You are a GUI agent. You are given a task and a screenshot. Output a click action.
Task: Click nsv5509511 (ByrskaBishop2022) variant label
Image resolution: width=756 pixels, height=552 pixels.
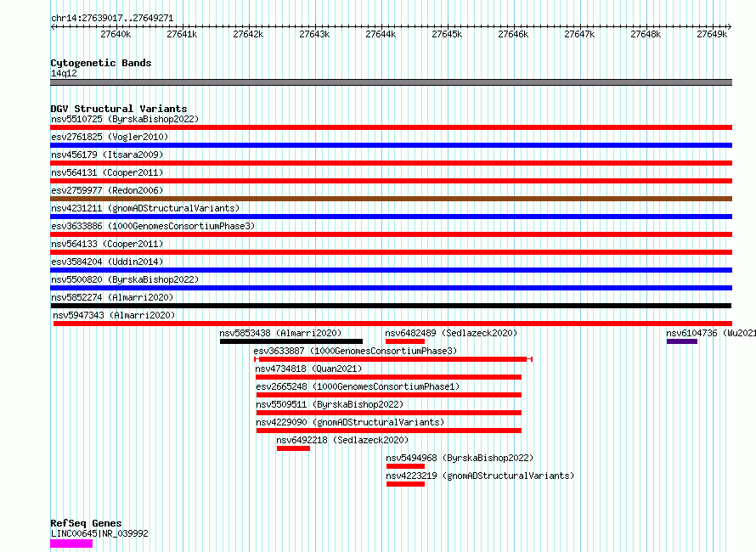click(x=330, y=404)
